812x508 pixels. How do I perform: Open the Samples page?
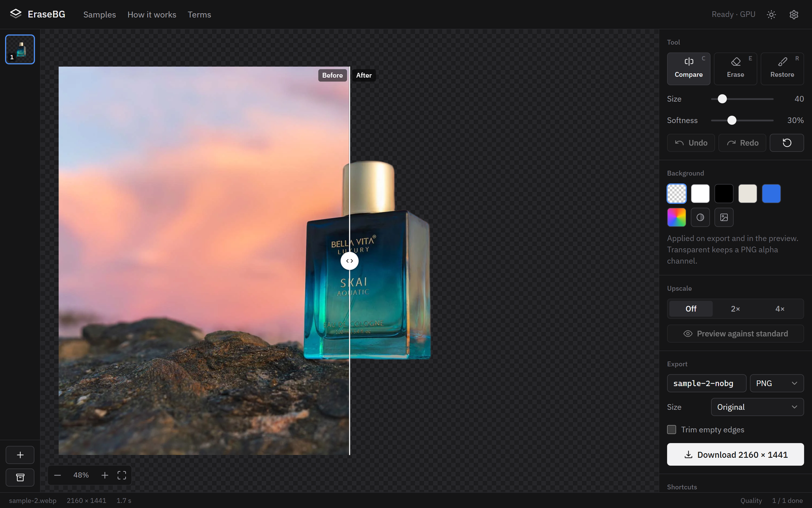pos(99,15)
